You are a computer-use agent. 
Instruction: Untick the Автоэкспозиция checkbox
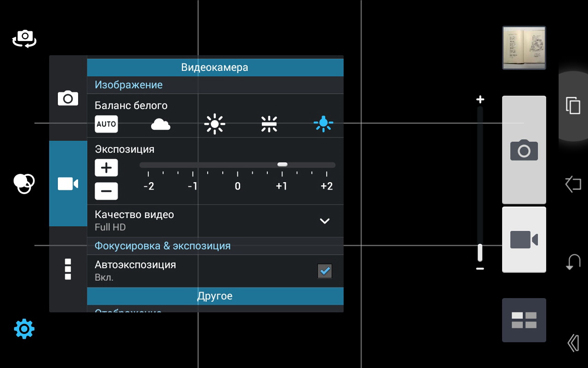pos(325,271)
